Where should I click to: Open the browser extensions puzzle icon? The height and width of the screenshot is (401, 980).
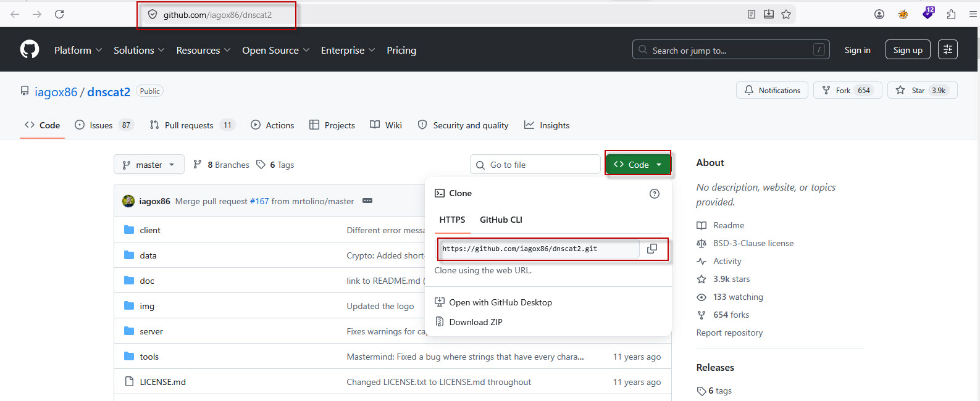coord(951,14)
